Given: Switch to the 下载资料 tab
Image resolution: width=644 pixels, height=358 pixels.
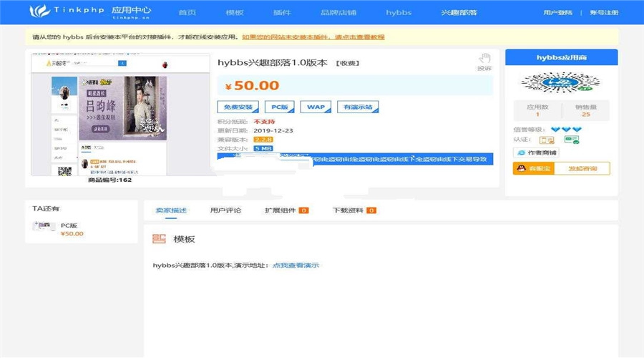Looking at the screenshot, I should (x=354, y=210).
